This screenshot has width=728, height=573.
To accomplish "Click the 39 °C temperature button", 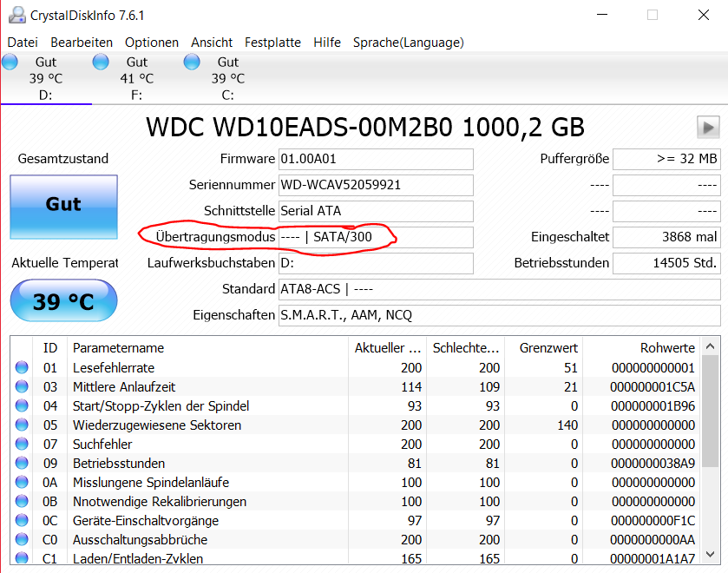I will tap(63, 300).
